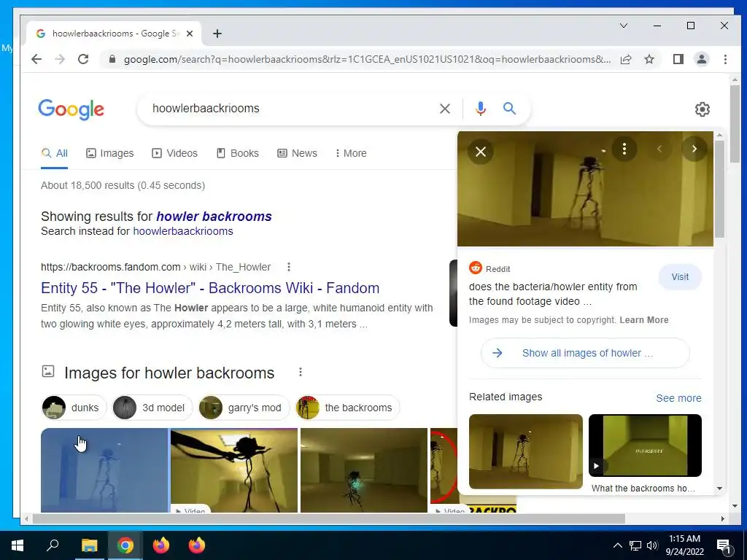See more related images
747x560 pixels.
678,398
